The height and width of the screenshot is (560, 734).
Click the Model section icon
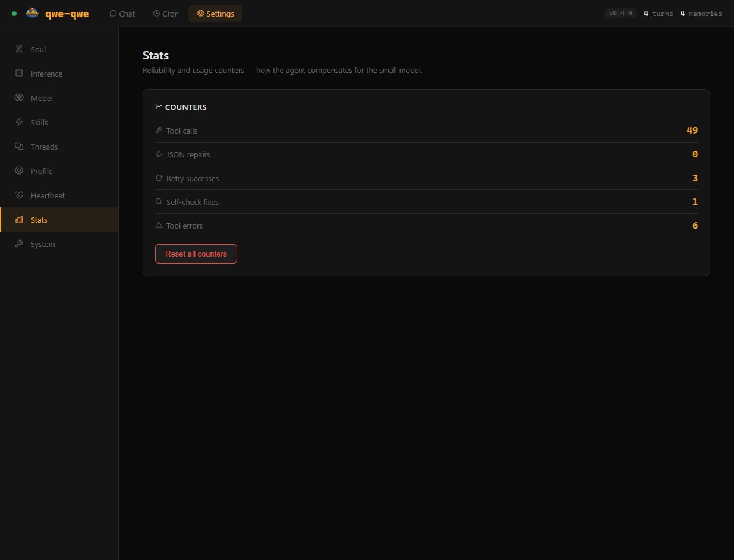(19, 98)
